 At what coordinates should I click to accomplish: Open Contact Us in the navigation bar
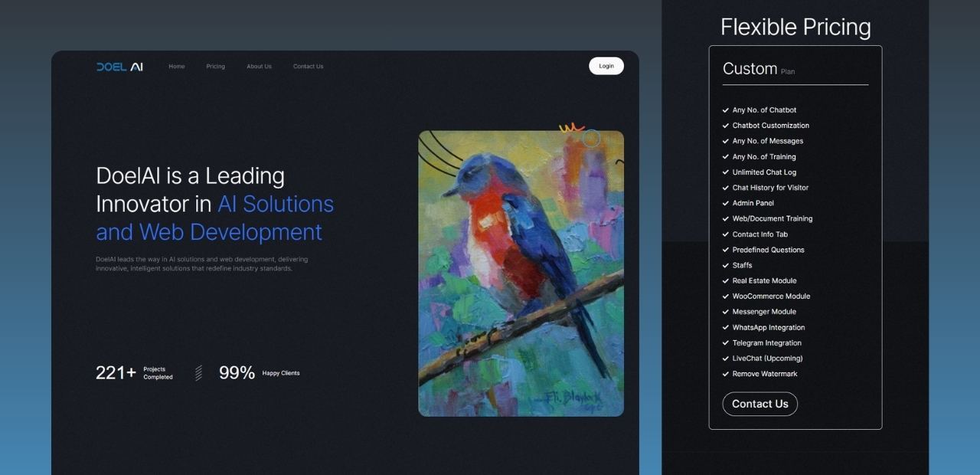pos(309,67)
